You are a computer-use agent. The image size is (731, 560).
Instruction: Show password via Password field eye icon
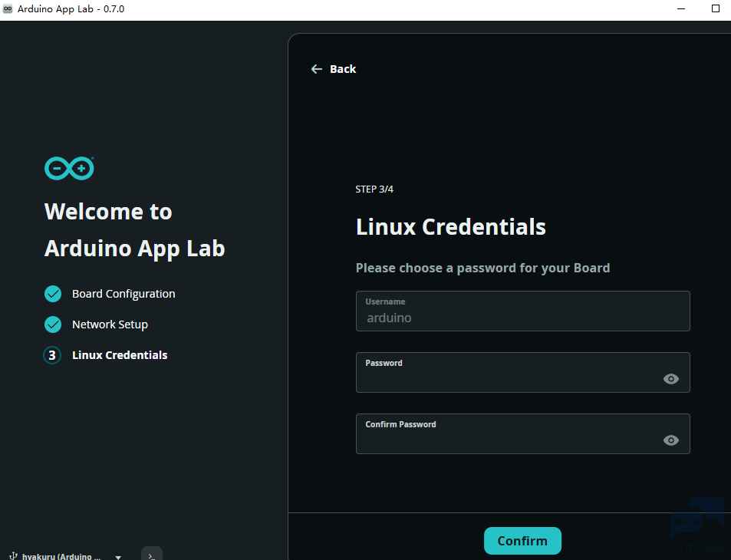(x=671, y=379)
